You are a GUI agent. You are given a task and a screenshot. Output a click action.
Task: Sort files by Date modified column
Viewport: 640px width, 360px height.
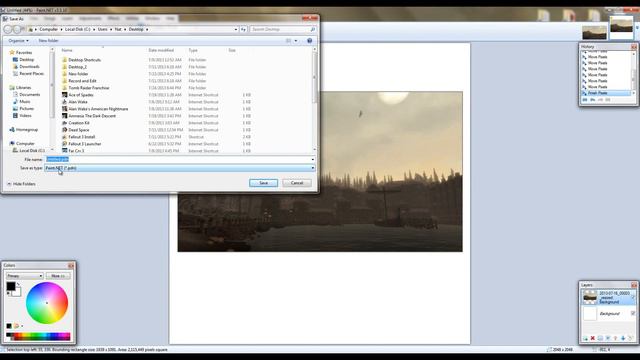161,50
